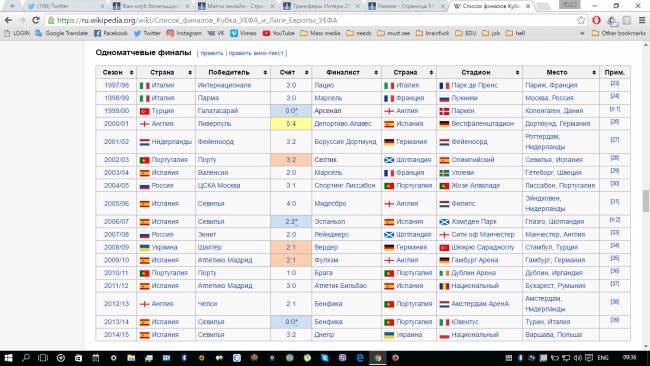Viewport: 650px width, 366px height.
Task: Open the EDU bookmarks folder
Action: [x=466, y=33]
